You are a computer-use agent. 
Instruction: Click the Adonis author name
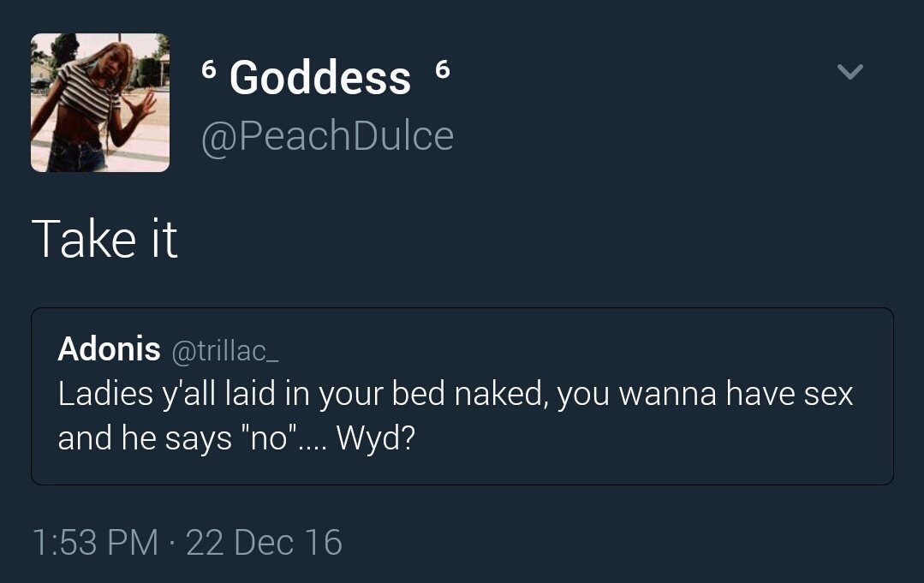(109, 348)
